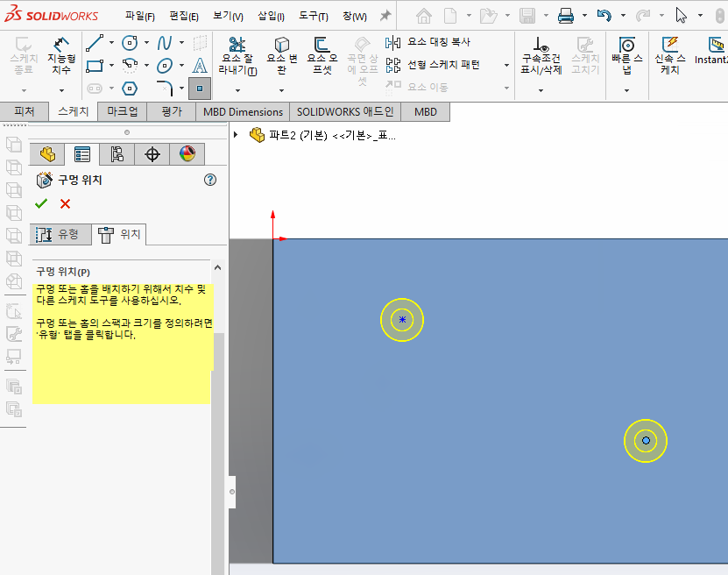Select the lower-right hole center point
The image size is (728, 575).
(x=646, y=440)
